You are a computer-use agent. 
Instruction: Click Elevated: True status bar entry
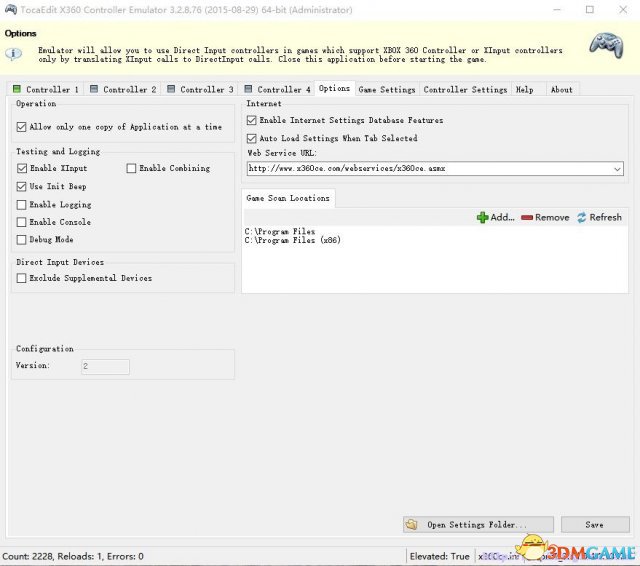440,556
